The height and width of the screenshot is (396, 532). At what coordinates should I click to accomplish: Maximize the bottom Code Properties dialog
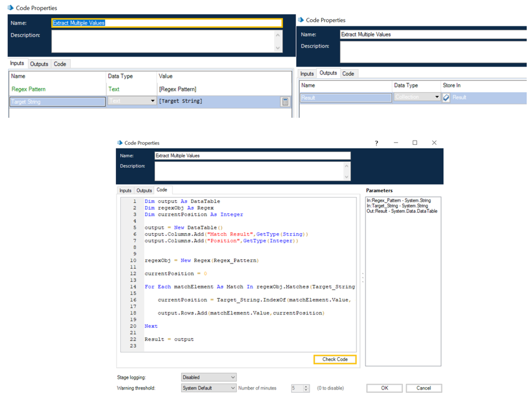pos(415,143)
